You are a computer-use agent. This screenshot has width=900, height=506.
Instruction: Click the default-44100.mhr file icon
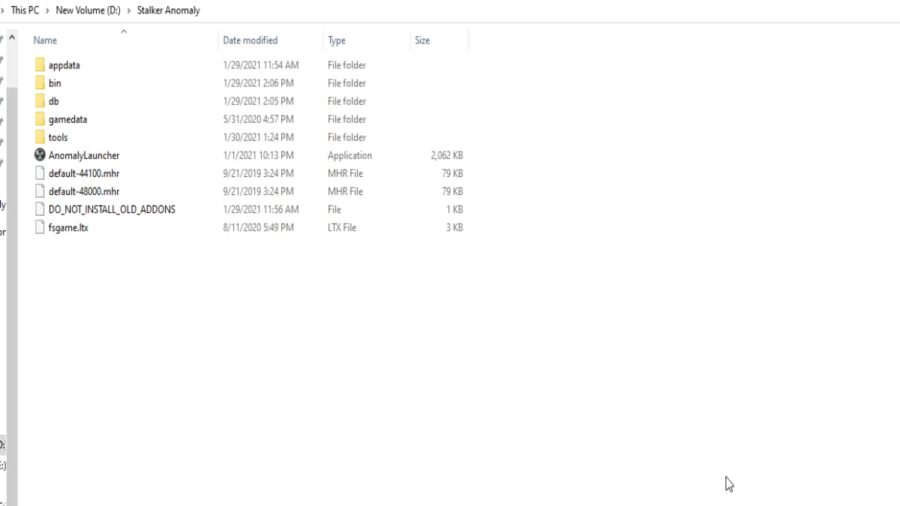pyautogui.click(x=40, y=173)
